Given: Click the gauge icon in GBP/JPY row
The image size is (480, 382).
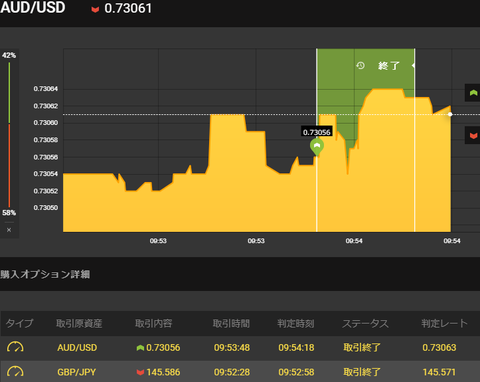Looking at the screenshot, I should pyautogui.click(x=15, y=371).
